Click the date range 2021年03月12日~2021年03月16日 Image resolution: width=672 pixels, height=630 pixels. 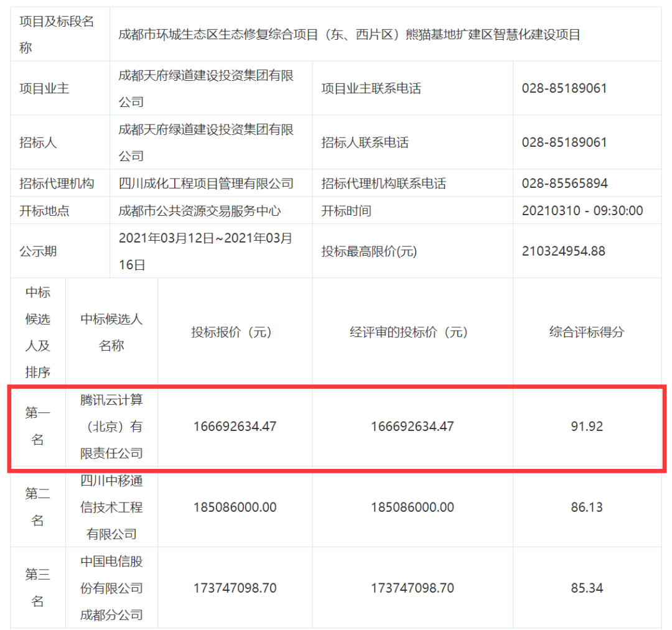point(205,251)
